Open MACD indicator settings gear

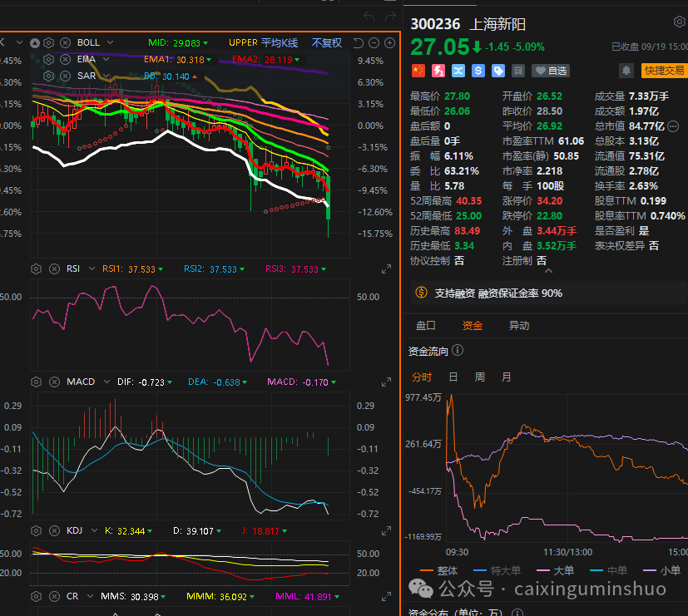click(36, 382)
